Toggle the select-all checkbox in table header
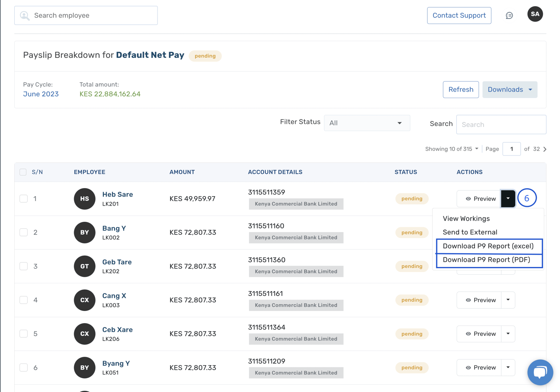 pyautogui.click(x=23, y=172)
